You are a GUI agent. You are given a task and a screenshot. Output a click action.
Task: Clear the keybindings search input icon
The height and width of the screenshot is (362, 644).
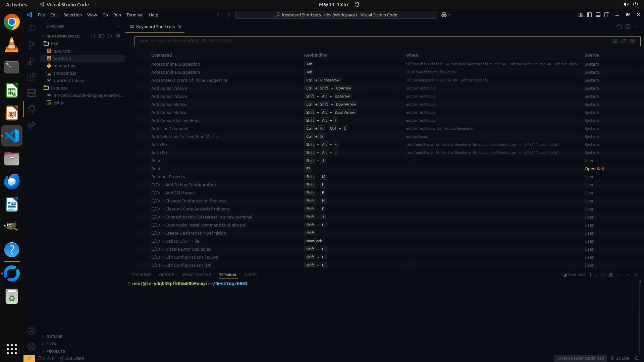click(632, 41)
